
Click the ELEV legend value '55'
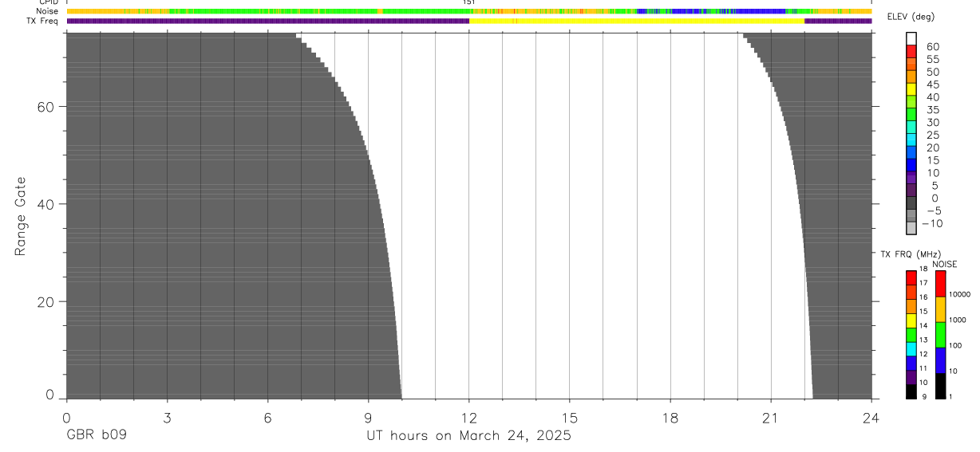[x=933, y=59]
